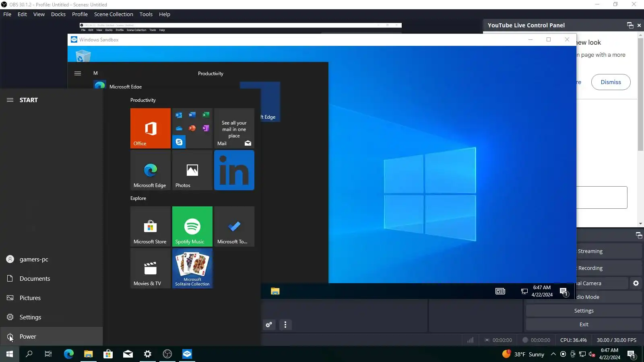This screenshot has height=362, width=644.
Task: Click the news icon in the Sandbox taskbar
Action: (x=500, y=291)
